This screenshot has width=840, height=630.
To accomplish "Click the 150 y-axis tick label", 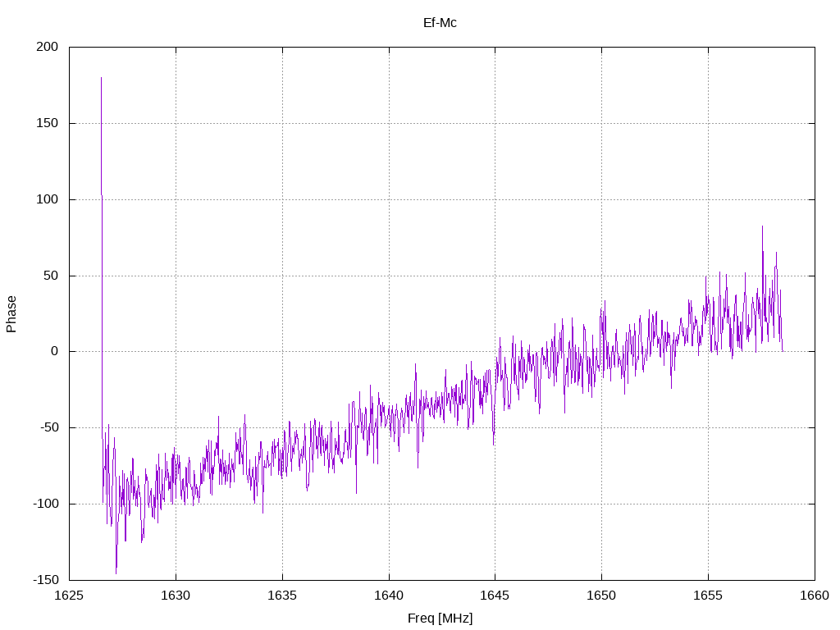I will pyautogui.click(x=47, y=123).
